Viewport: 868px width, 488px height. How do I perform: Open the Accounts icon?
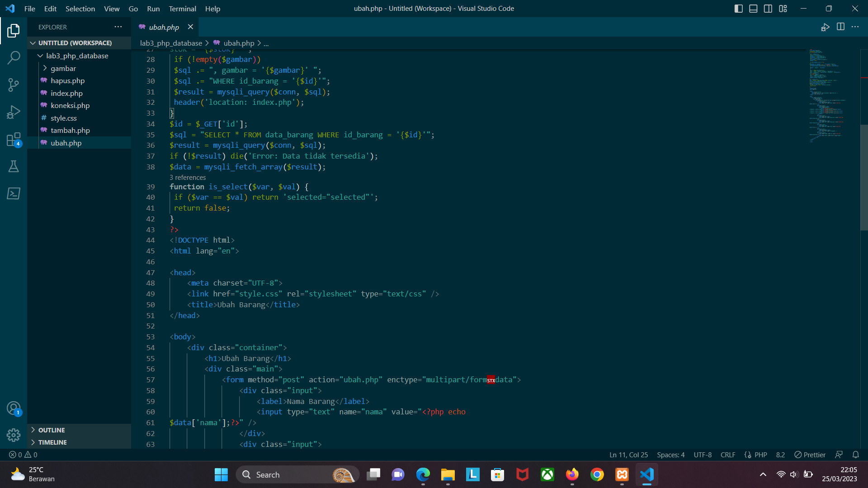pos(14,408)
